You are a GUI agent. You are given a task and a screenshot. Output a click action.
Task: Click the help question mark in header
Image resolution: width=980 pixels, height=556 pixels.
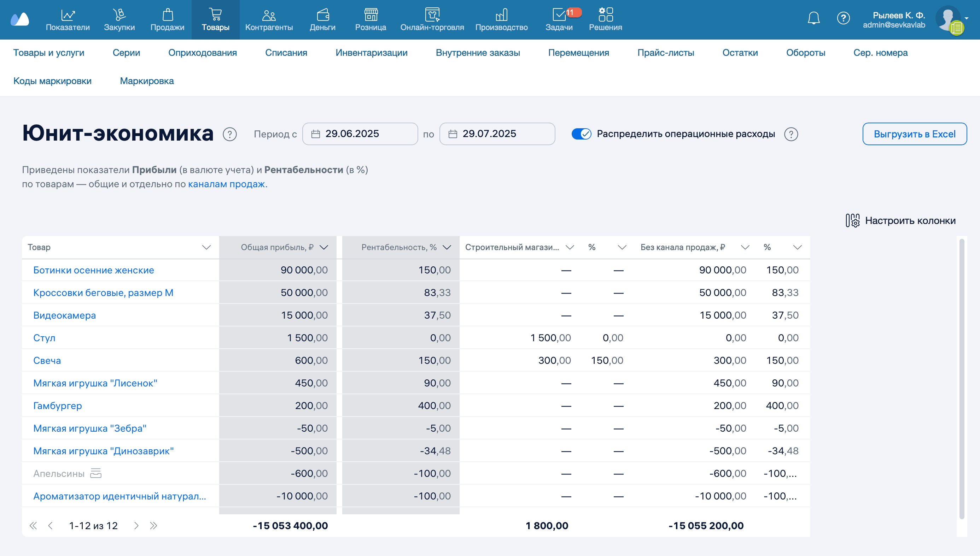click(843, 18)
